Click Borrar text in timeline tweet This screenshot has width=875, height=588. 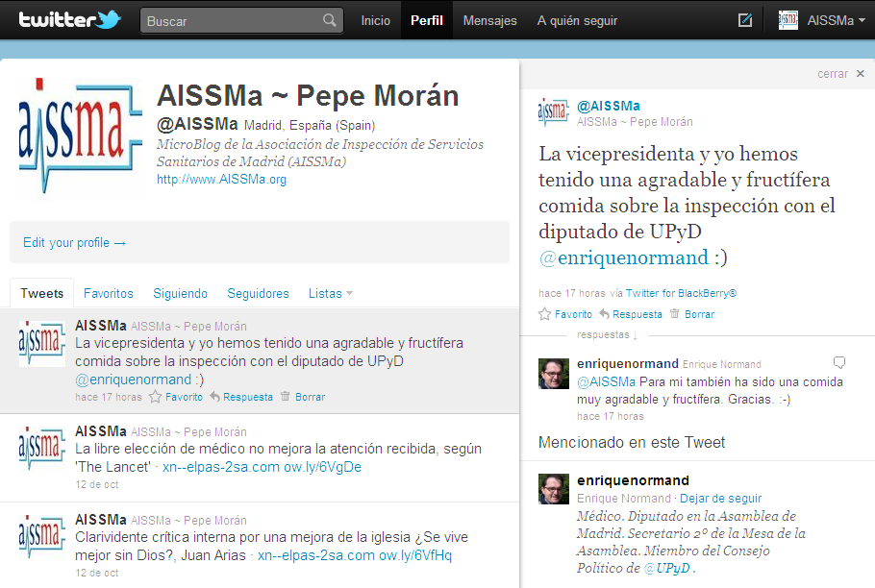point(311,397)
